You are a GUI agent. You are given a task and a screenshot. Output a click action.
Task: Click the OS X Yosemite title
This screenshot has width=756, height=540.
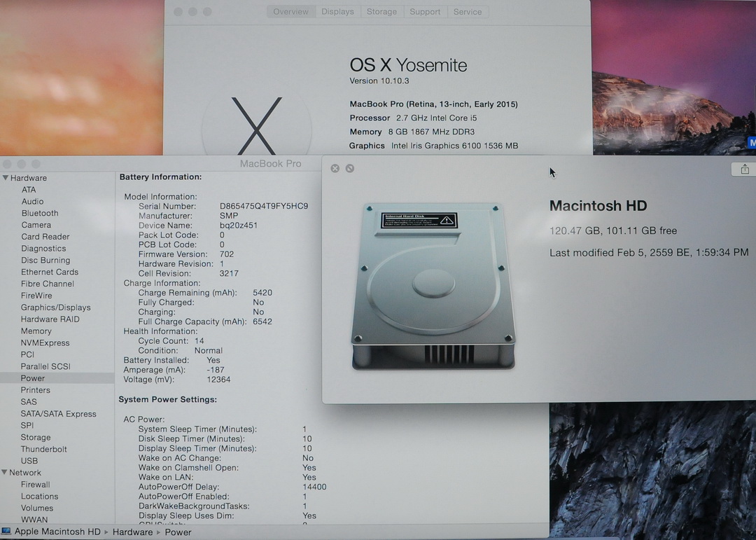(x=408, y=65)
